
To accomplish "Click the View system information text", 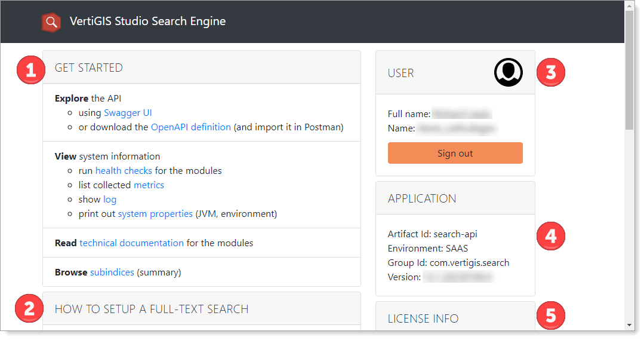I will (x=107, y=156).
